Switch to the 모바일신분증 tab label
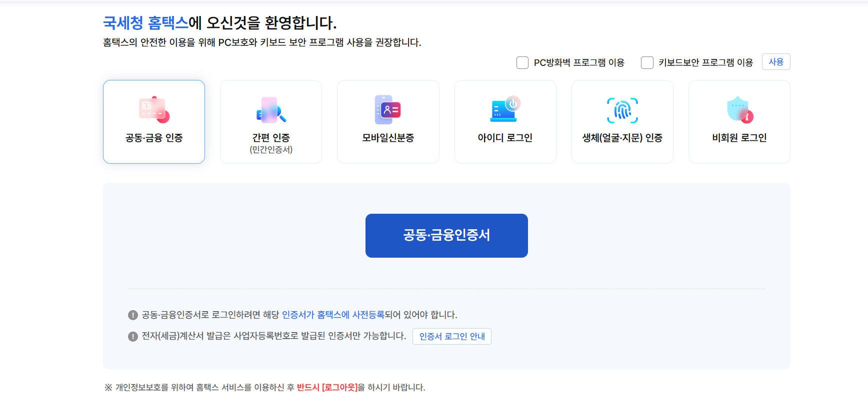Image resolution: width=868 pixels, height=404 pixels. [x=388, y=138]
